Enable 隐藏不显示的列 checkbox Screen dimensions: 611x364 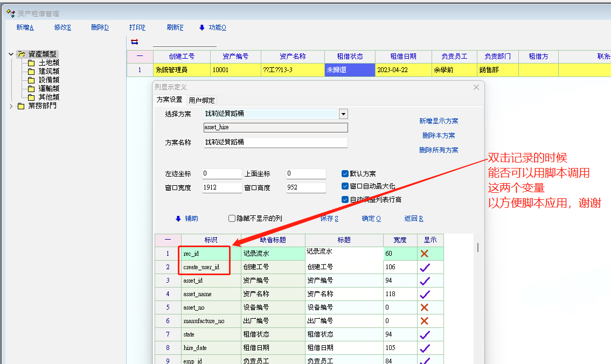tap(232, 219)
